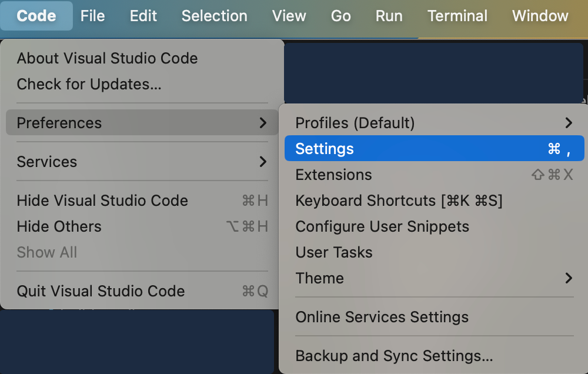The image size is (588, 374).
Task: Open the Selection menu
Action: point(215,16)
